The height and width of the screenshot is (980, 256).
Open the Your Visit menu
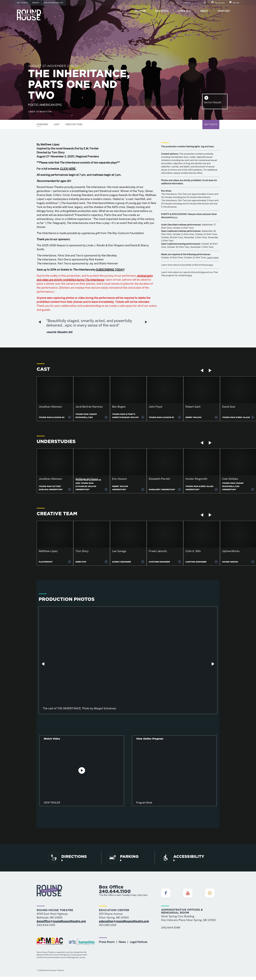coord(224,11)
